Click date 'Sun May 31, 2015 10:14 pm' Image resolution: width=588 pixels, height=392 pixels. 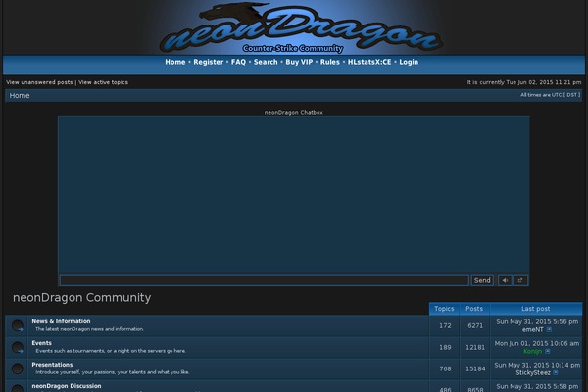537,365
